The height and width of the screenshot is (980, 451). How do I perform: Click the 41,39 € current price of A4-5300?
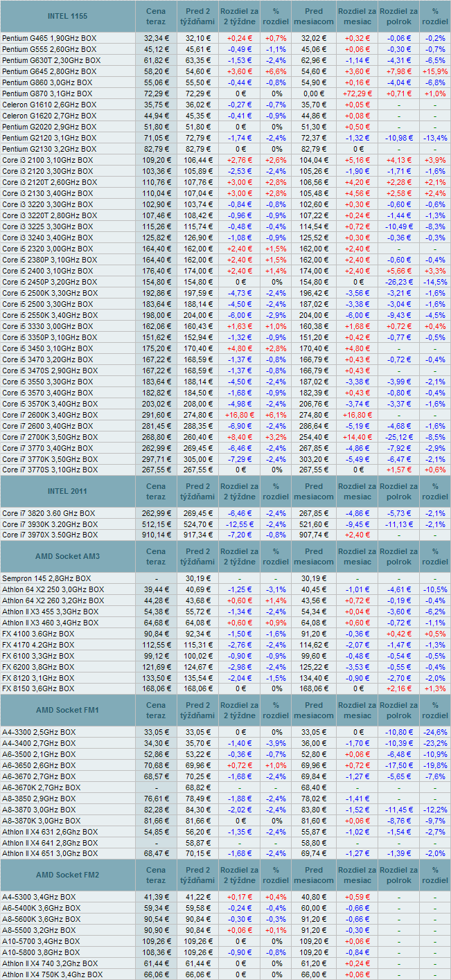click(x=156, y=896)
